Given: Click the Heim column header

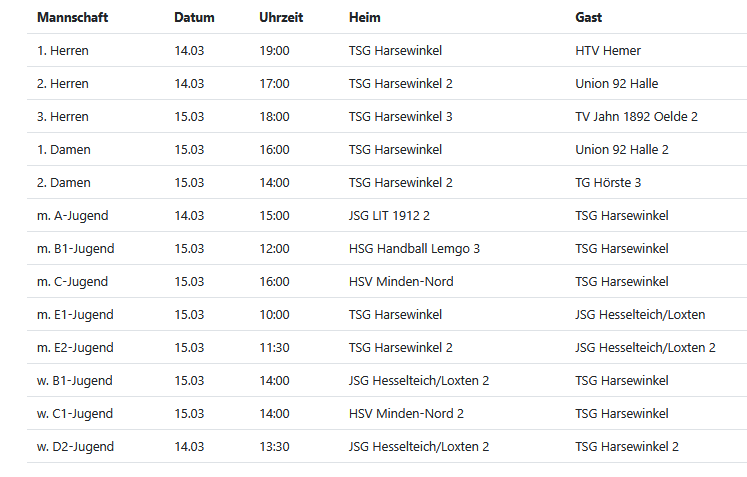Looking at the screenshot, I should pos(365,18).
